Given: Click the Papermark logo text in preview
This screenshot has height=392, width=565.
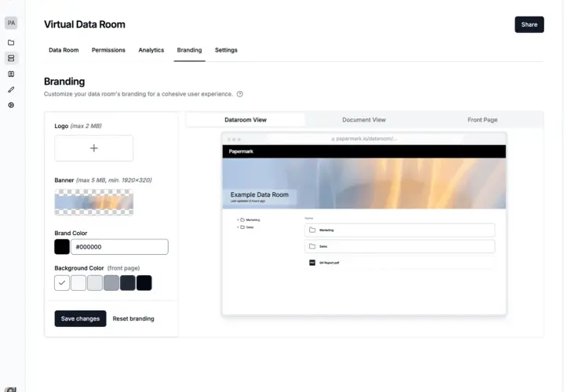Looking at the screenshot, I should pos(241,151).
